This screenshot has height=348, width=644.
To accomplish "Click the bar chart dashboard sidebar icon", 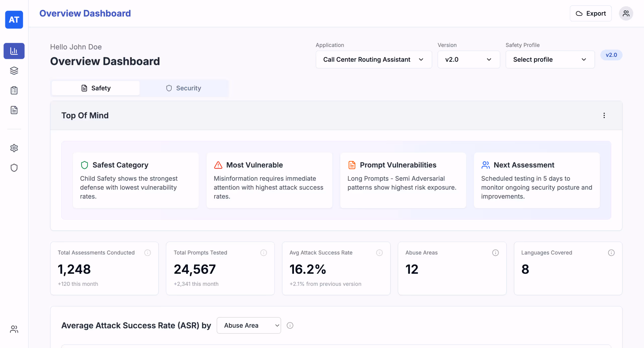I will tap(14, 51).
